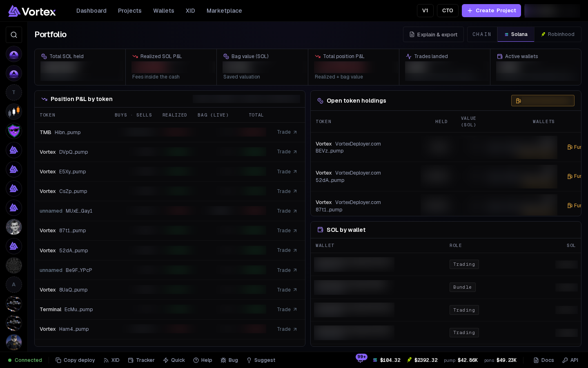Open the Wallets tab
The height and width of the screenshot is (368, 588).
tap(164, 11)
